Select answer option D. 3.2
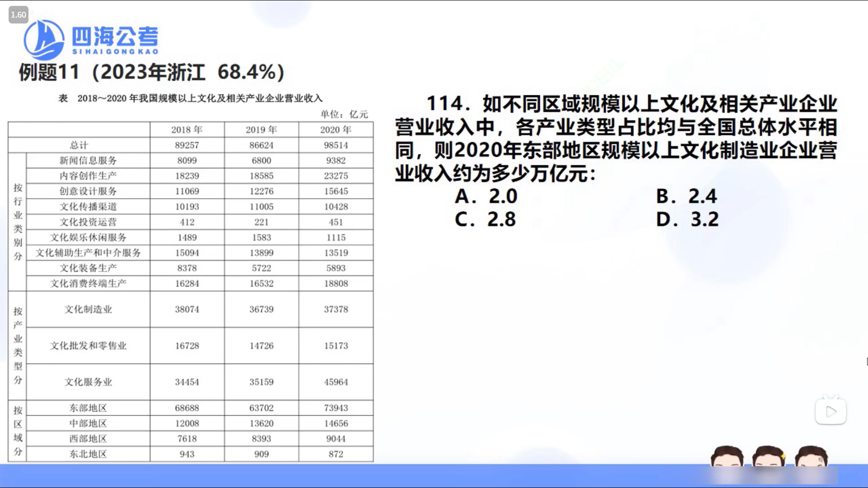 click(687, 220)
